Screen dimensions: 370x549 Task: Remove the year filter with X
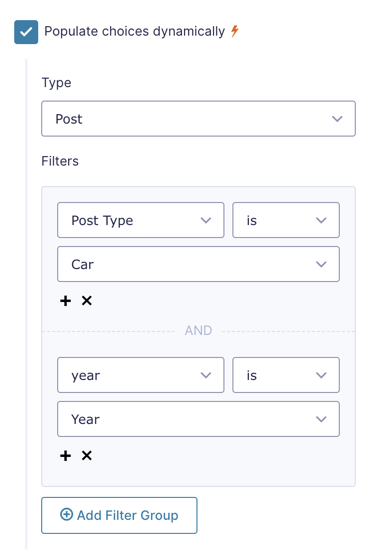pos(86,456)
